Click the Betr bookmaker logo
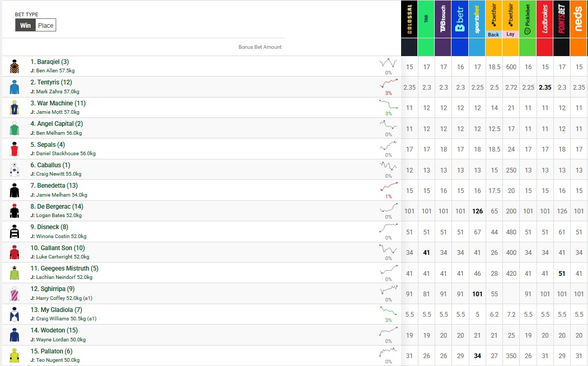Screen dimensions: 588x366 pyautogui.click(x=460, y=20)
